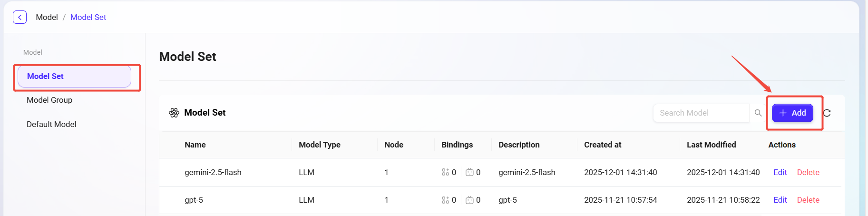Click Model in the breadcrumb
Viewport: 868px width, 216px height.
pyautogui.click(x=47, y=17)
